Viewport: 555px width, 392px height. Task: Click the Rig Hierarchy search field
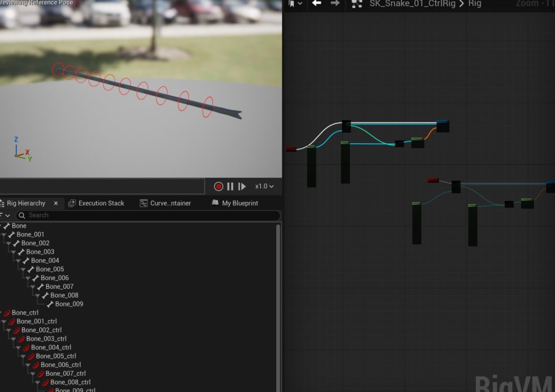pyautogui.click(x=148, y=215)
